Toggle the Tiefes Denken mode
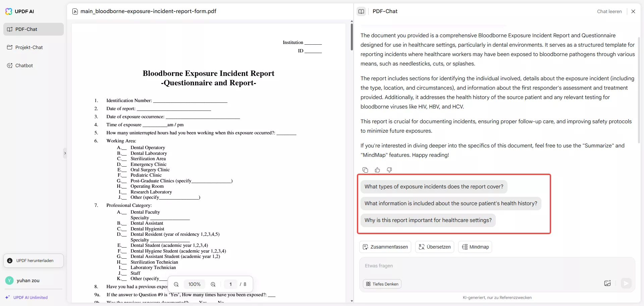This screenshot has height=306, width=644. (382, 284)
